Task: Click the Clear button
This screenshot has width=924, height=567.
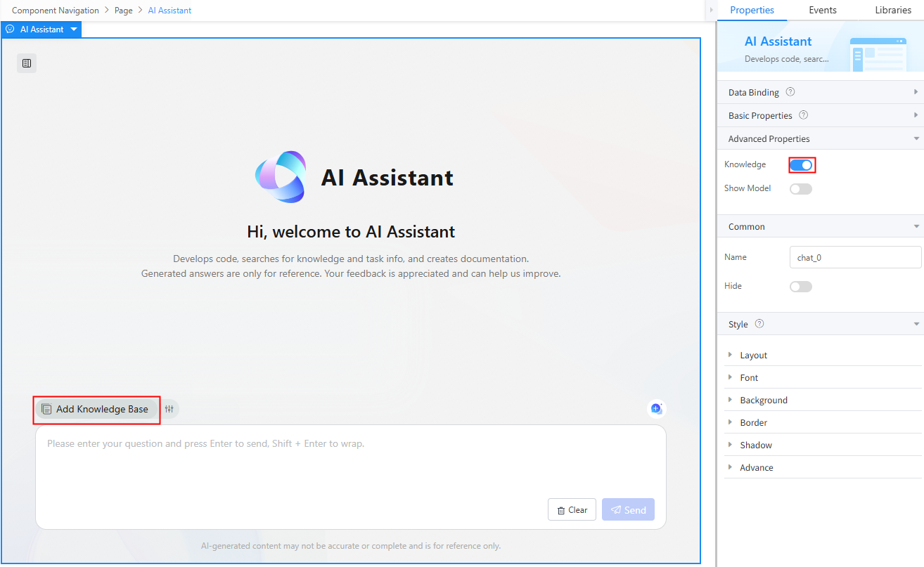Action: 572,509
